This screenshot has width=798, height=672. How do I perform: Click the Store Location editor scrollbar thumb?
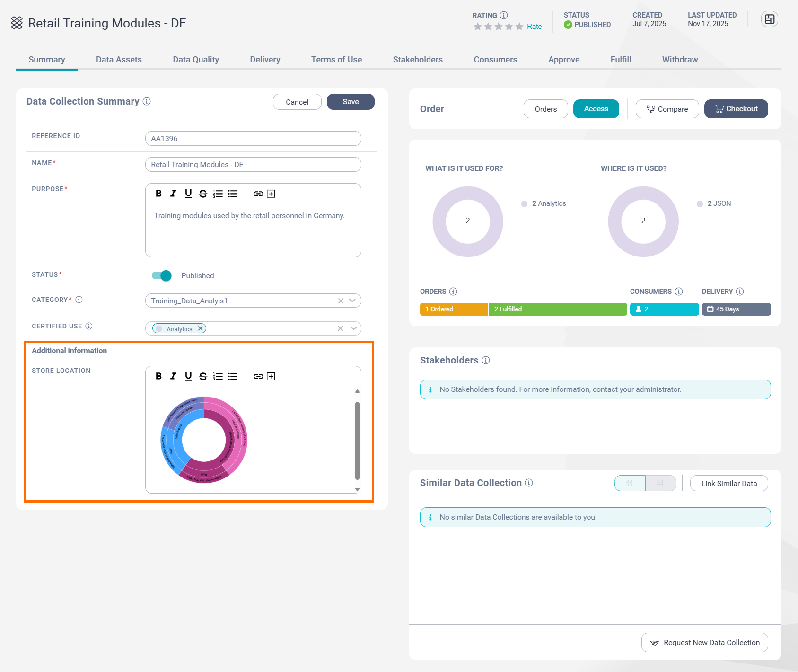coord(357,441)
